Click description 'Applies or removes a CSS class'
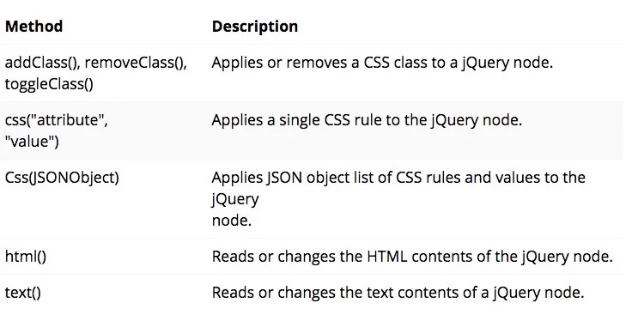Screen dimensions: 644x309 (382, 63)
